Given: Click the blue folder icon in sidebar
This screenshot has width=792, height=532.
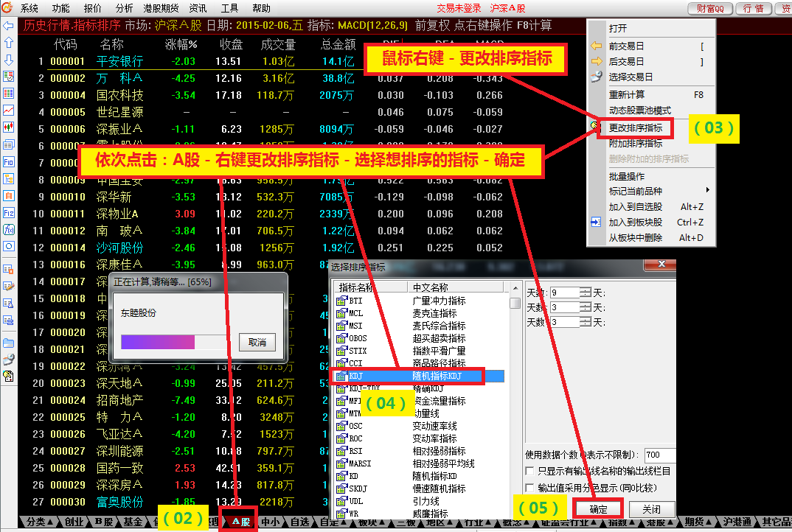Looking at the screenshot, I should pyautogui.click(x=8, y=343).
